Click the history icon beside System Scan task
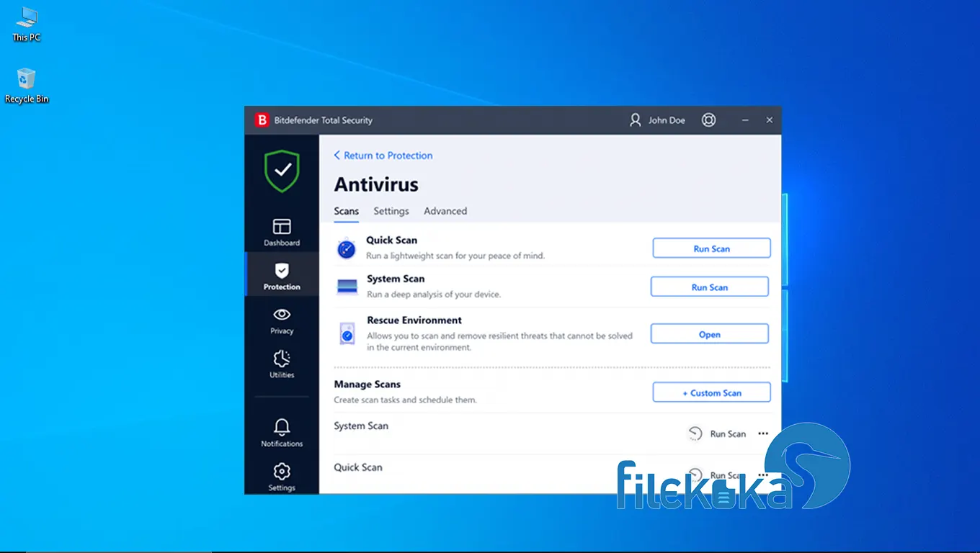Viewport: 980px width, 553px height. pyautogui.click(x=695, y=433)
